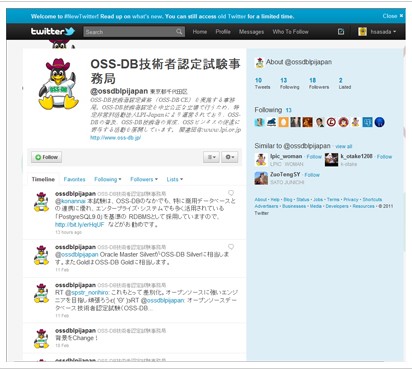
Task: Close the #NewTwitter welcome banner
Action: [393, 16]
